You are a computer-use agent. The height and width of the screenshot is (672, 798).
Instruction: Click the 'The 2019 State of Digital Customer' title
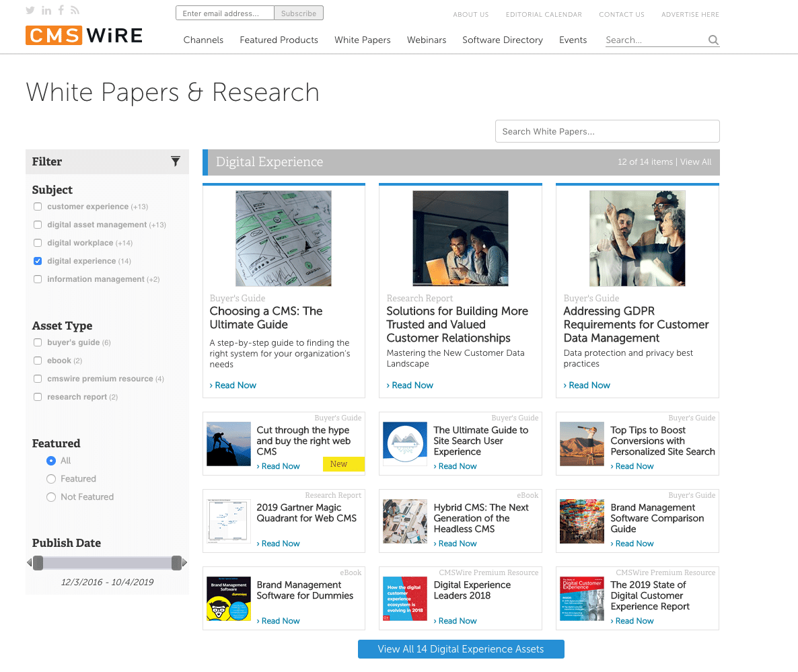pos(650,596)
